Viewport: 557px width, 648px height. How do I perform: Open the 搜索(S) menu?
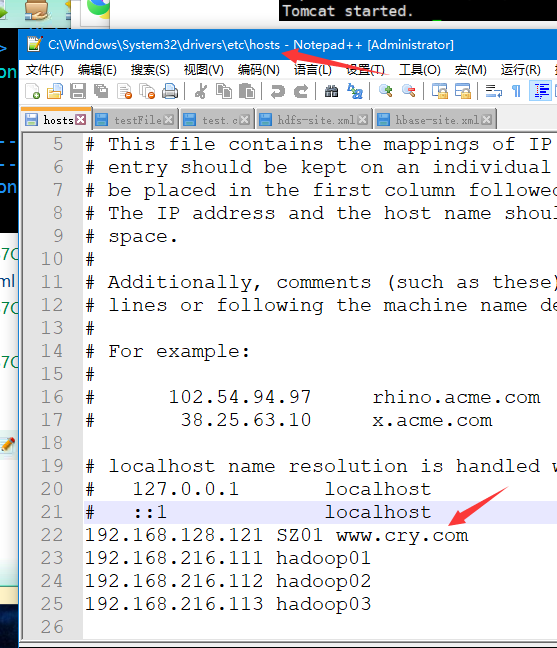[x=150, y=70]
